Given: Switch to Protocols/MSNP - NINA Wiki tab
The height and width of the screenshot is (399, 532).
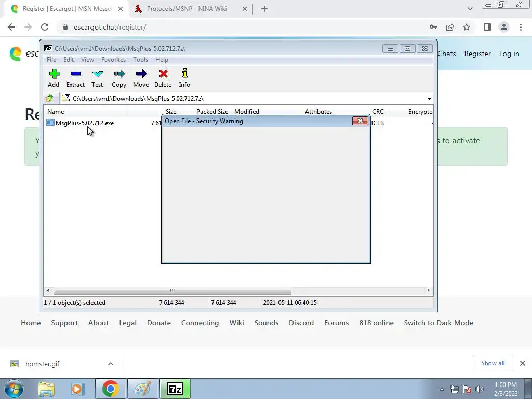Looking at the screenshot, I should [x=187, y=9].
